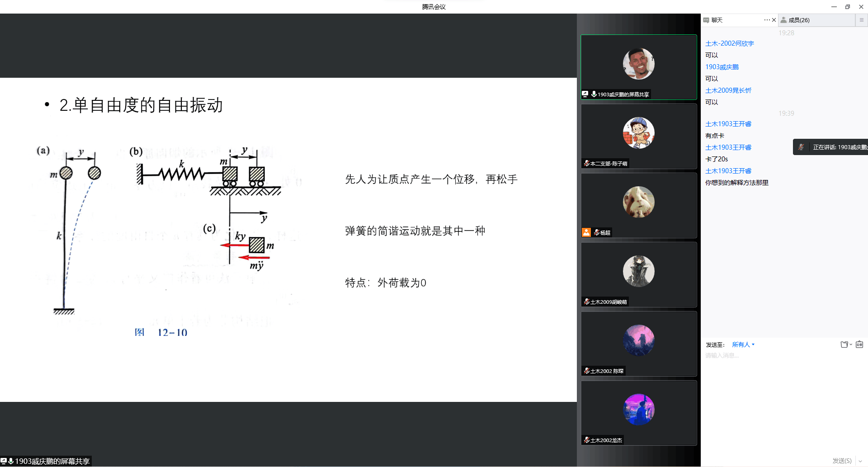
Task: Click the 请输入消息 message input field
Action: click(x=769, y=356)
